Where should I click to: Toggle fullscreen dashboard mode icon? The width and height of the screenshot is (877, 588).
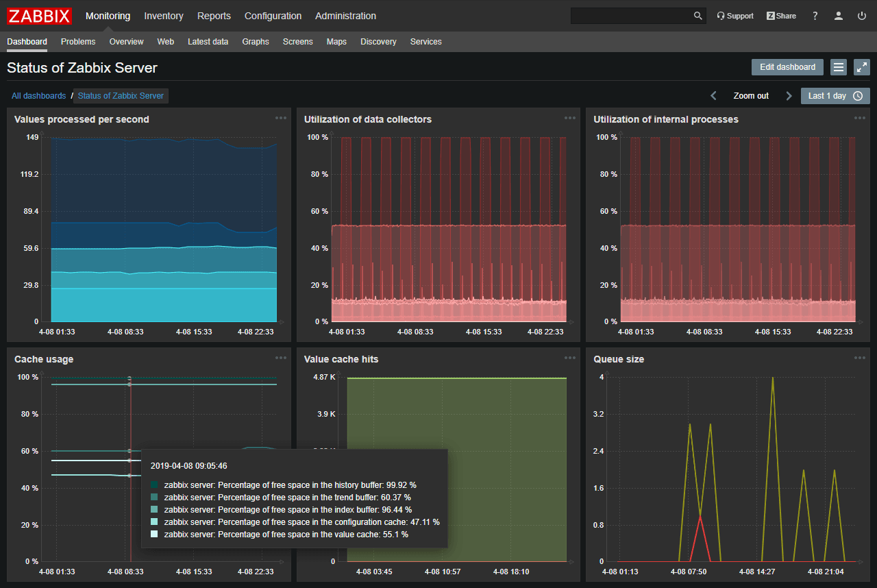(x=861, y=67)
